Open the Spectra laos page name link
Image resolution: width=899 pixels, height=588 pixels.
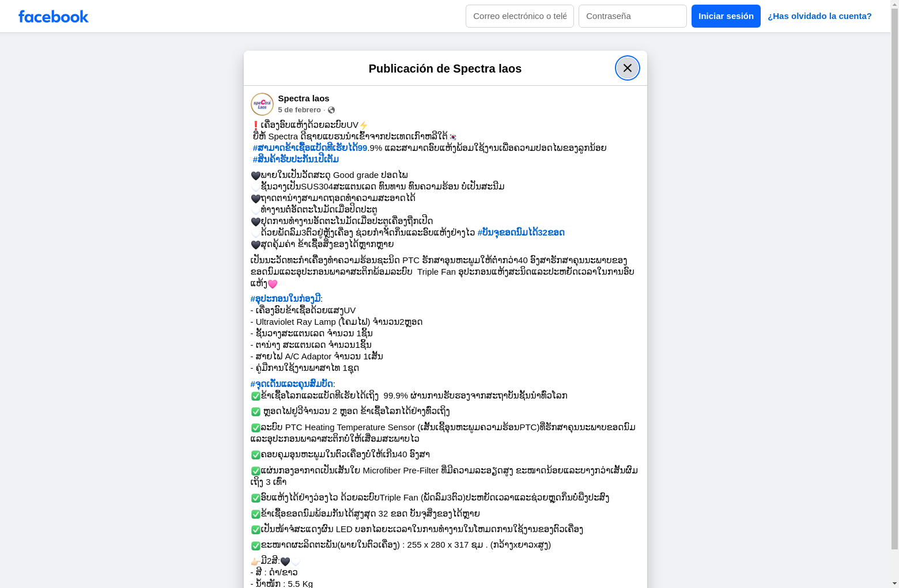pos(304,98)
